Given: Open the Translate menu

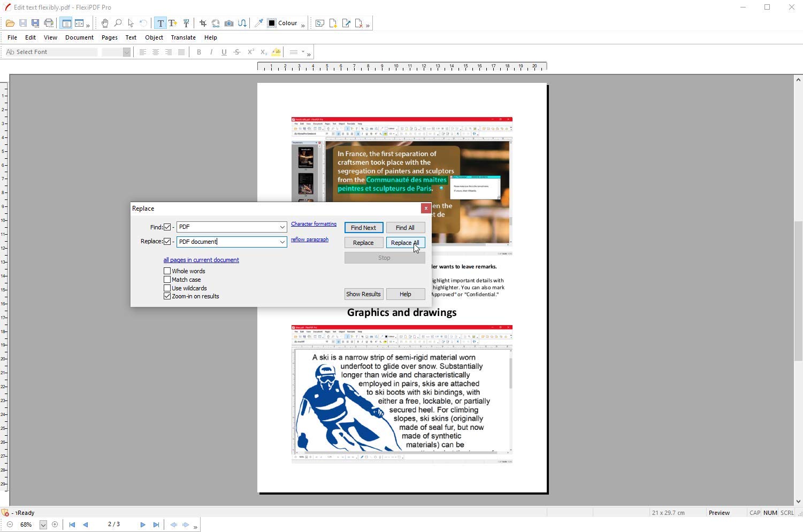Looking at the screenshot, I should 183,37.
